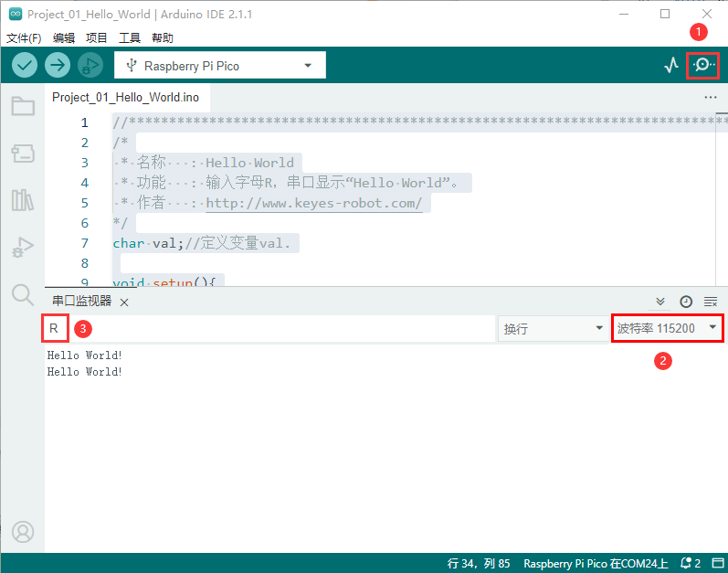Open the Serial Monitor magnifier icon
This screenshot has height=573, width=728.
click(x=703, y=65)
